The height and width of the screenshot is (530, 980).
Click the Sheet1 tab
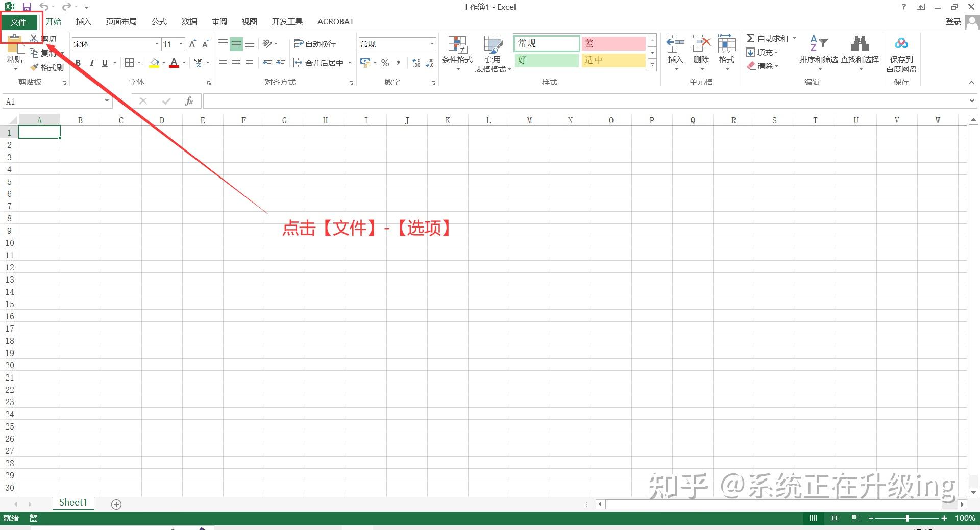(73, 502)
